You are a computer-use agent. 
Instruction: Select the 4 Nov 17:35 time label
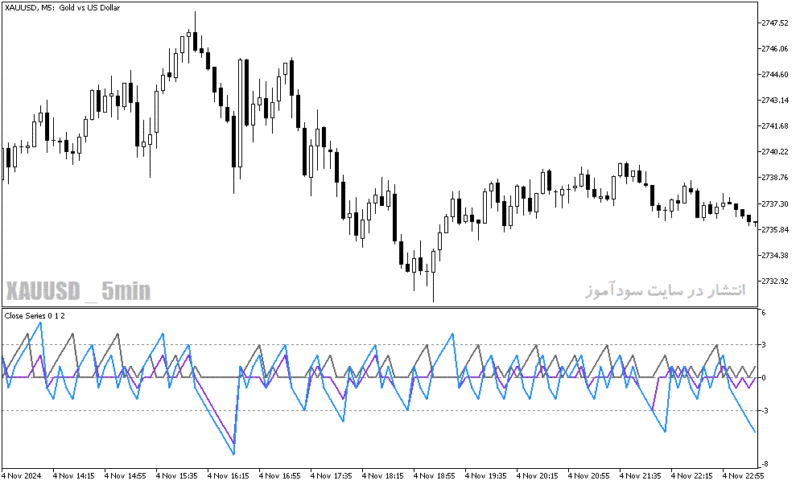tap(331, 476)
